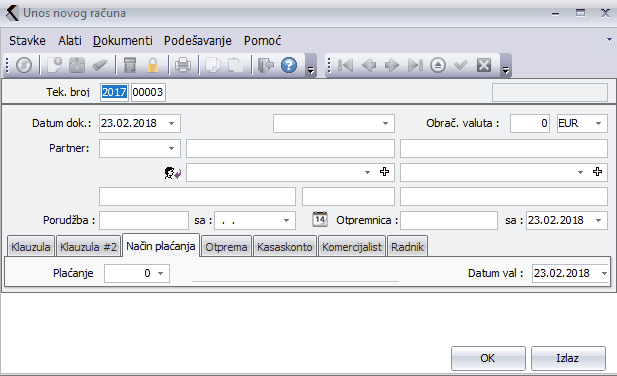Click the Otpremnica input field
617x376 pixels.
point(449,220)
